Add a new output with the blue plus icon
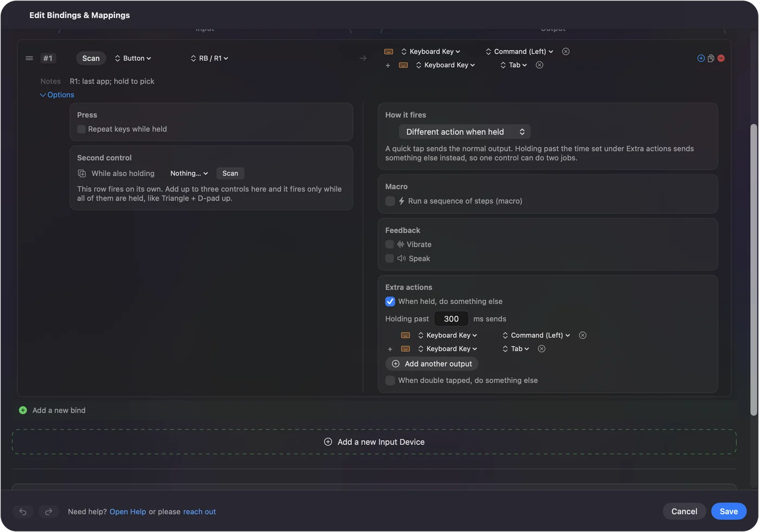 click(x=701, y=58)
